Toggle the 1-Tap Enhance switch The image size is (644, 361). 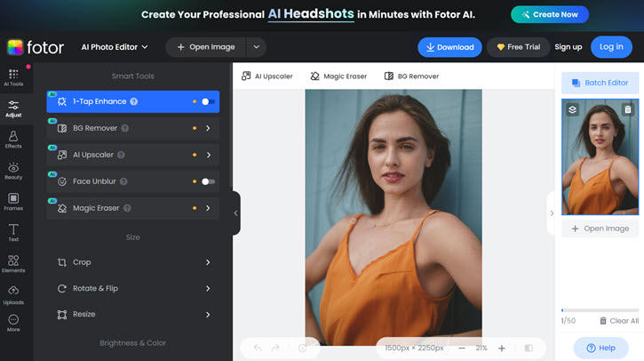point(208,101)
